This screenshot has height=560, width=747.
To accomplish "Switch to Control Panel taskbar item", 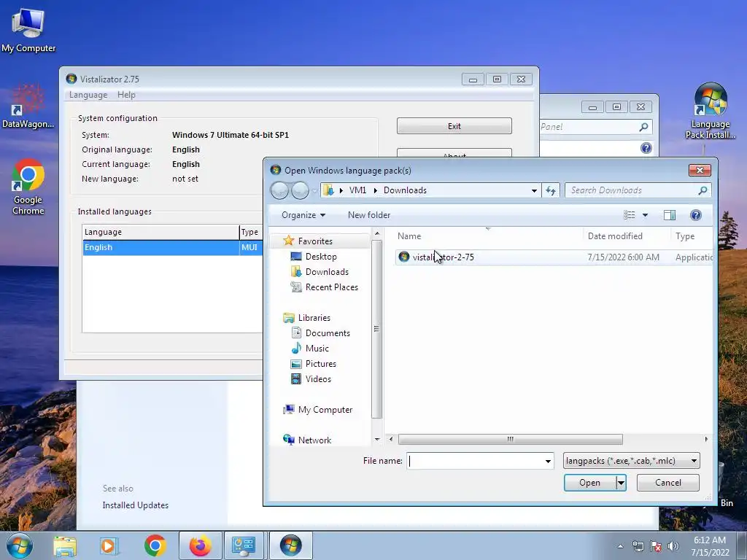I will [x=244, y=545].
